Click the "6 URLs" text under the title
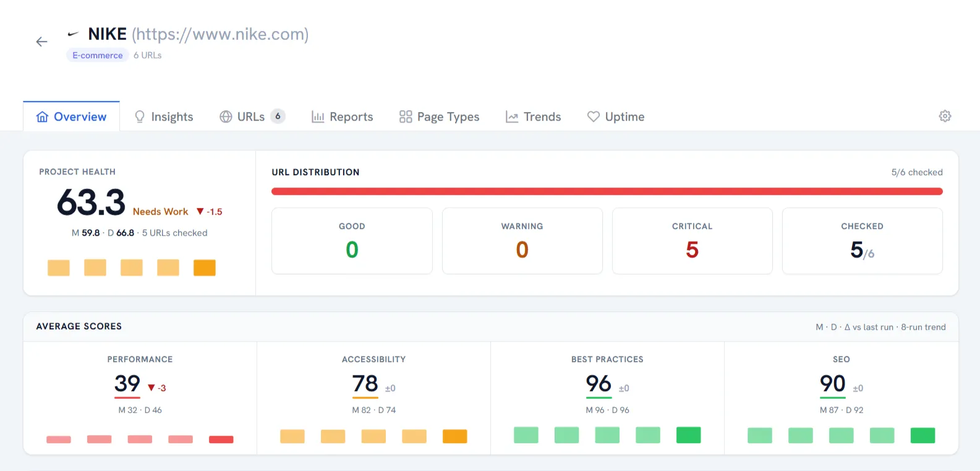The image size is (980, 471). click(x=148, y=55)
